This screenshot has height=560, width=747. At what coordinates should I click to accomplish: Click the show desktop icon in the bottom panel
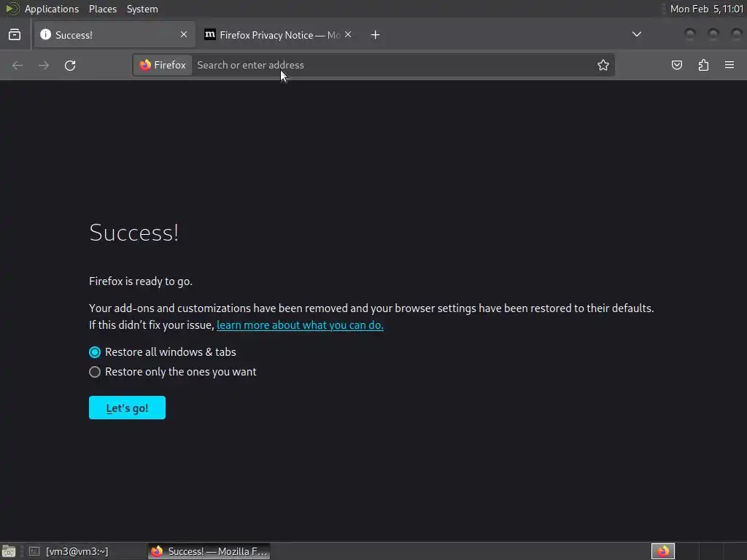click(x=9, y=551)
